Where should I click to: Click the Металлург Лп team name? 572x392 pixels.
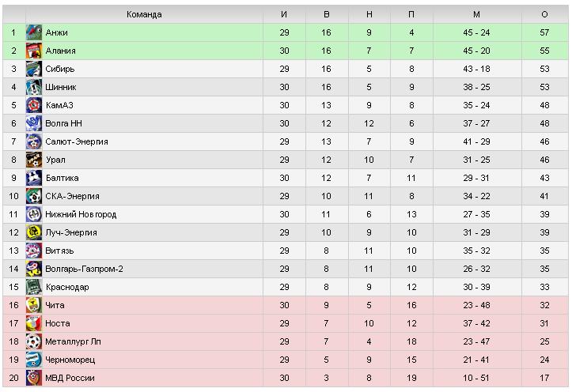pyautogui.click(x=70, y=341)
